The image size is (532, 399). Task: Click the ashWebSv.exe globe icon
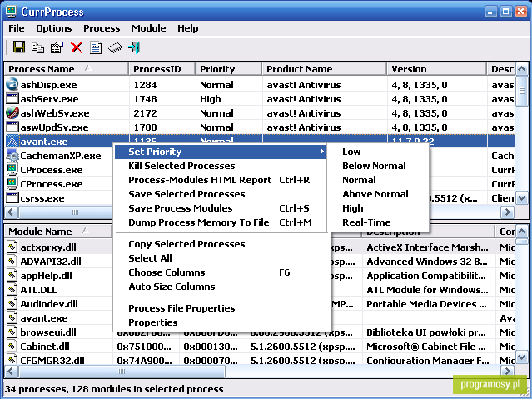12,112
